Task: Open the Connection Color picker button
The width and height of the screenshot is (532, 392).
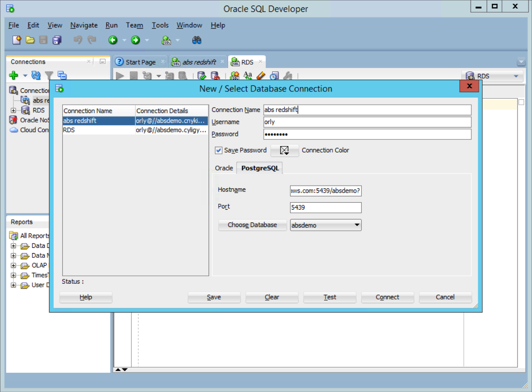Action: (285, 150)
